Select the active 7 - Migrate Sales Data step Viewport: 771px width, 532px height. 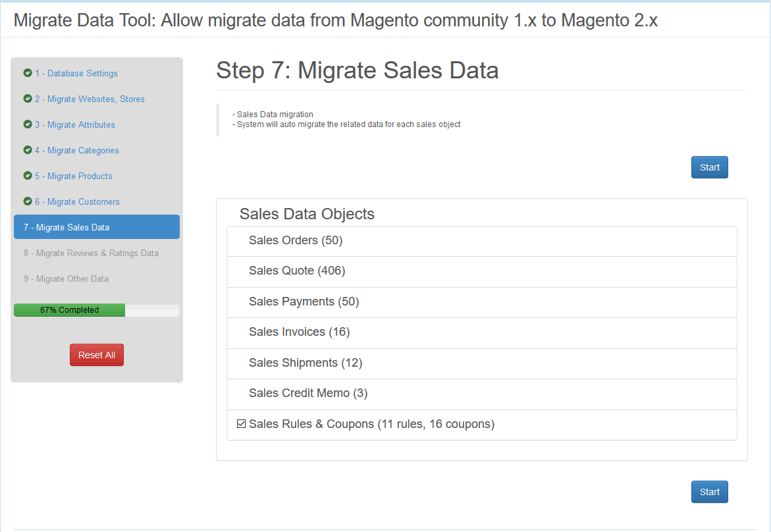(x=96, y=227)
